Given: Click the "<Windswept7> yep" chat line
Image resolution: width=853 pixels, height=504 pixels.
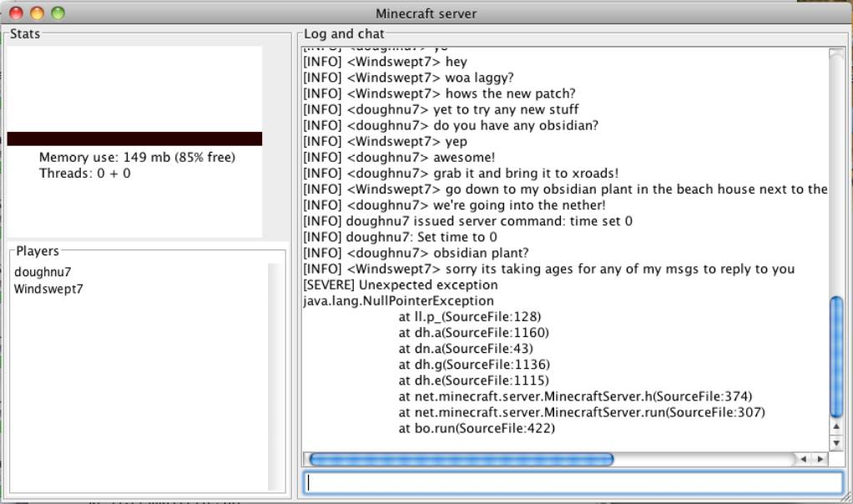Looking at the screenshot, I should (x=385, y=141).
